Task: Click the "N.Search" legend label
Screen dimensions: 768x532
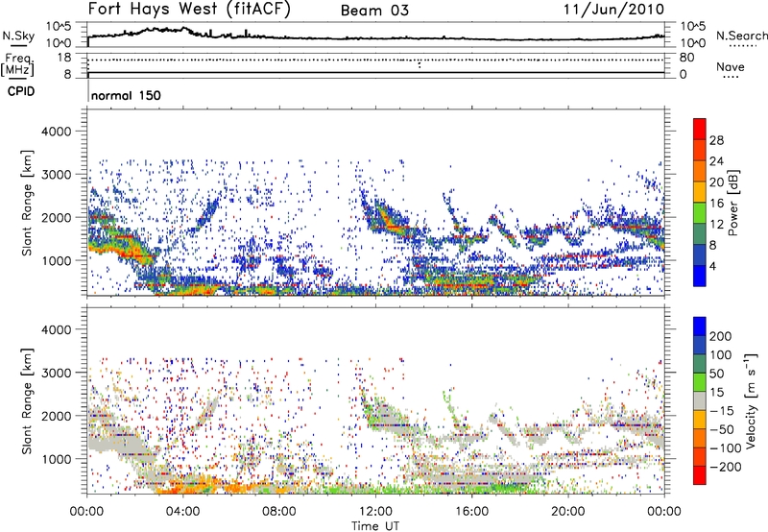Action: (741, 36)
